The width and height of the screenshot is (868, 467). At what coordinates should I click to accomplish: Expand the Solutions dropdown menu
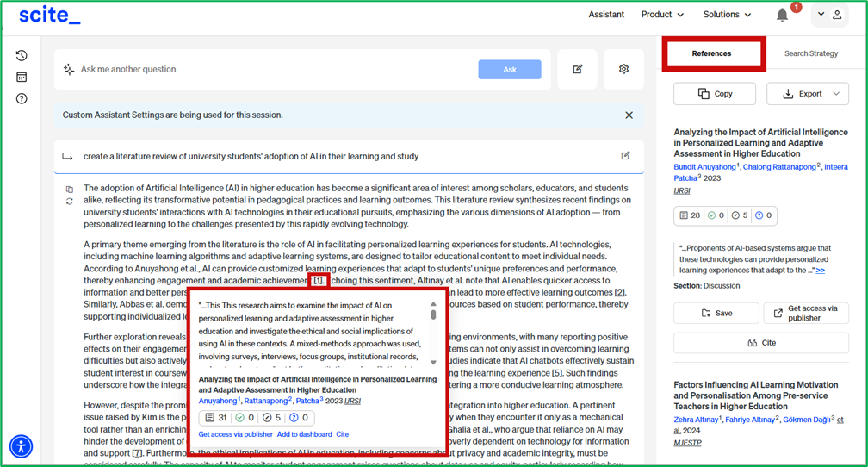coord(726,15)
